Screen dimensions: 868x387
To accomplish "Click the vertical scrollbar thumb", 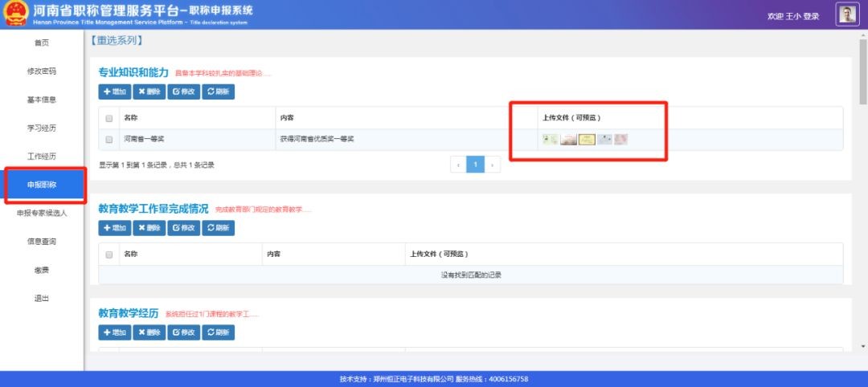I will (863, 72).
